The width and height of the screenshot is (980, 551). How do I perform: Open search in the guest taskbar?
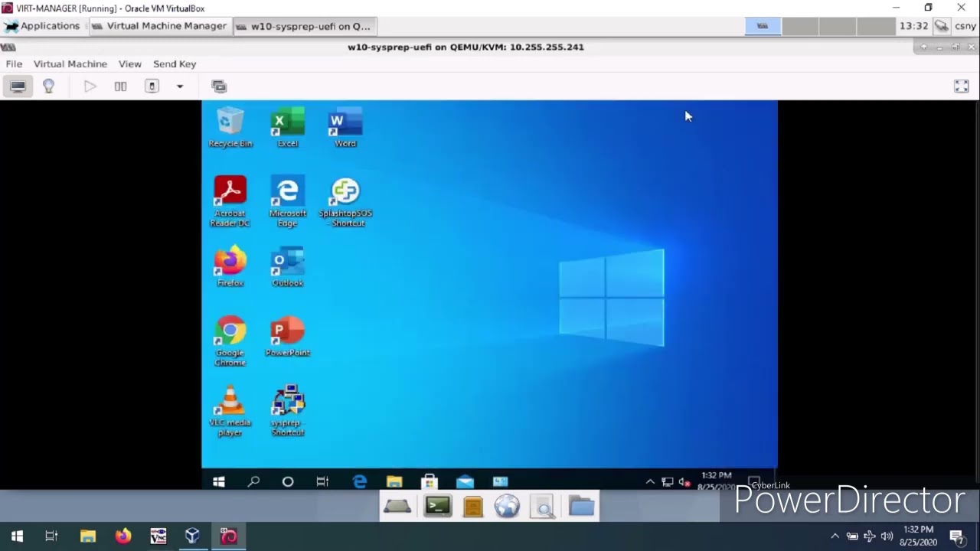(253, 481)
